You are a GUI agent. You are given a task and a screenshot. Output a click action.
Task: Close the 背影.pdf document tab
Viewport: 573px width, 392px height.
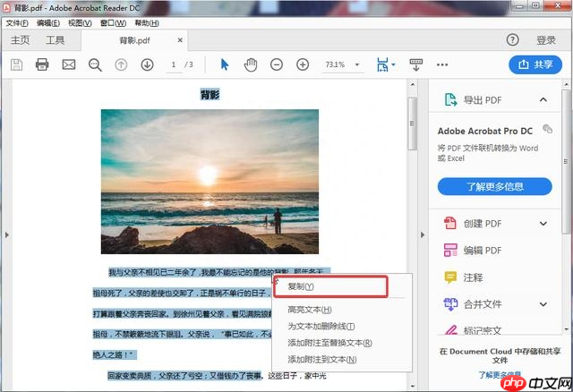pyautogui.click(x=180, y=40)
